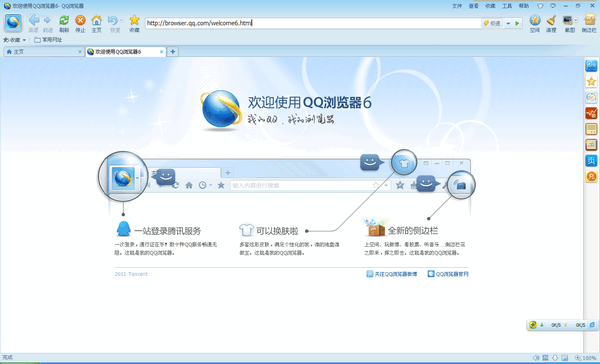Open the sidebar yellow notepad icon
Viewport: 600px width, 364px height.
(591, 129)
